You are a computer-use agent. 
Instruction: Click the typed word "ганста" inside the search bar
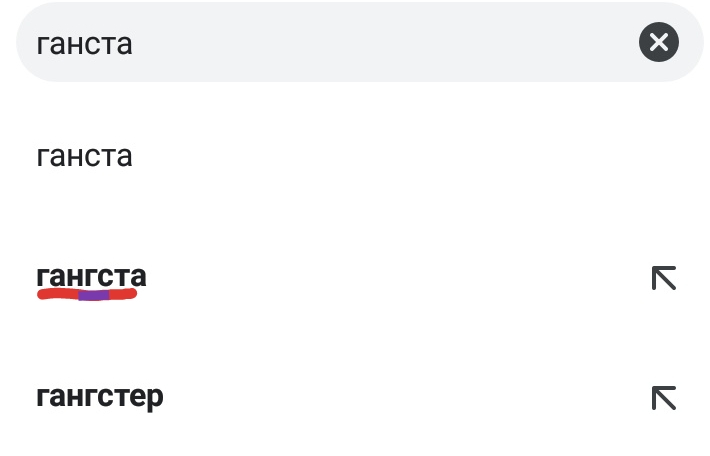click(84, 43)
